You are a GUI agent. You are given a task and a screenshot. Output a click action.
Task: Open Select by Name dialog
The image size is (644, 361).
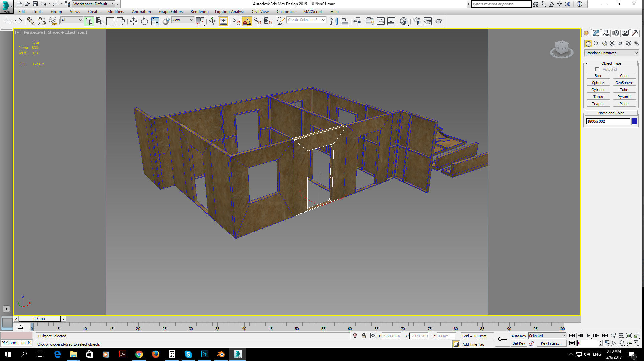[99, 21]
